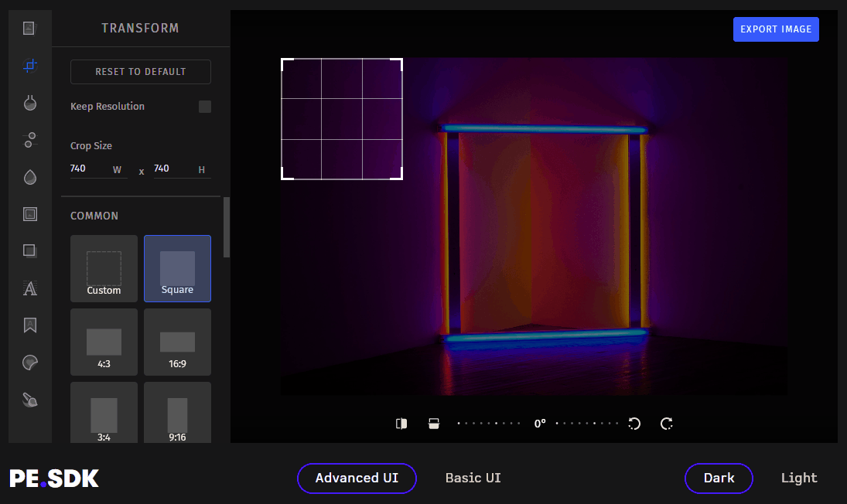Click the COMMON section heading
This screenshot has height=504, width=847.
94,216
